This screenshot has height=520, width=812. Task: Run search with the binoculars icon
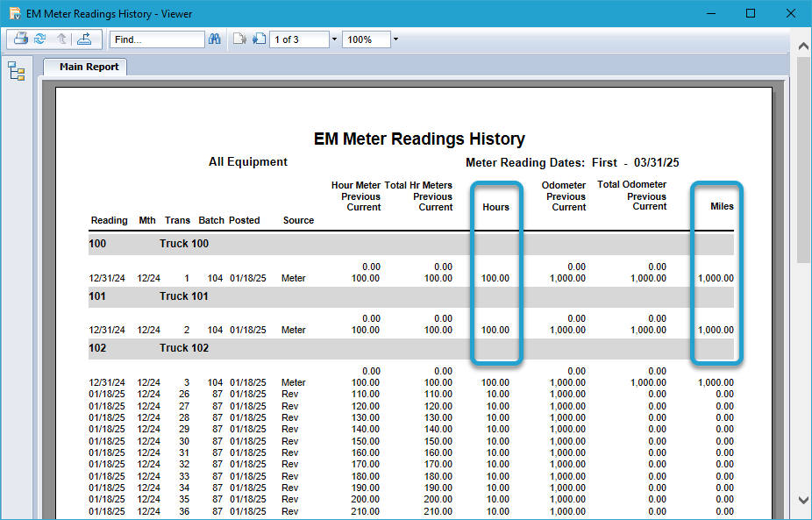point(214,39)
